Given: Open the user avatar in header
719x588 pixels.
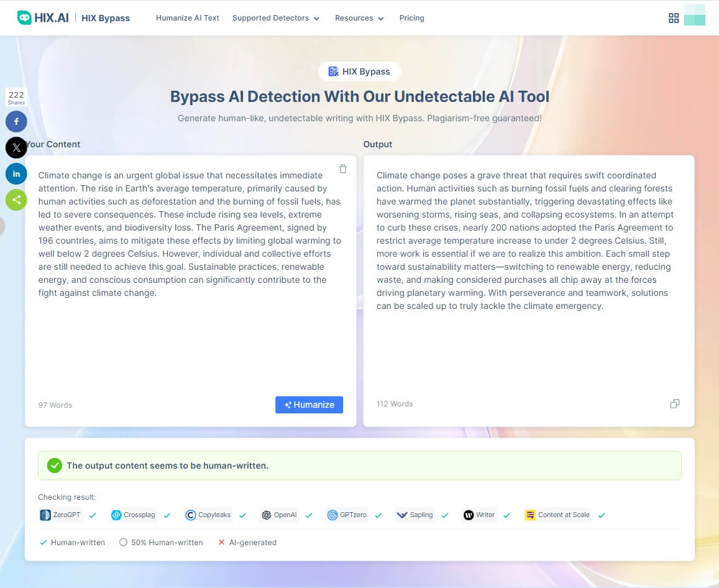Looking at the screenshot, I should tap(694, 15).
